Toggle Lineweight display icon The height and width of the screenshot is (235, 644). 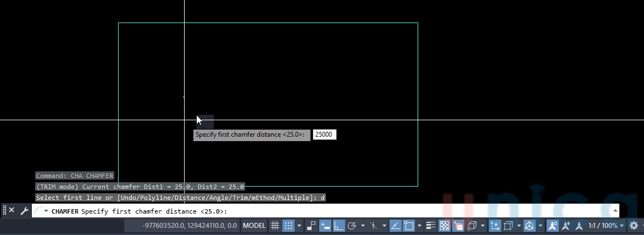point(430,226)
